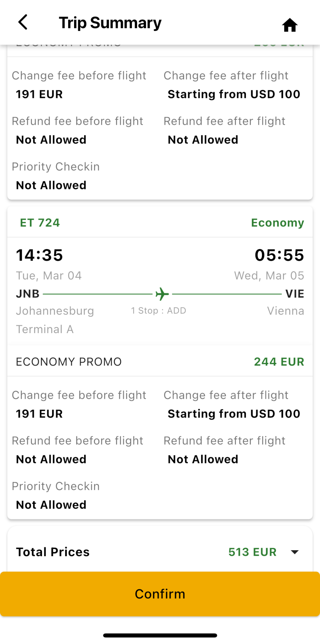Tap the Economy cabin label

point(277,223)
